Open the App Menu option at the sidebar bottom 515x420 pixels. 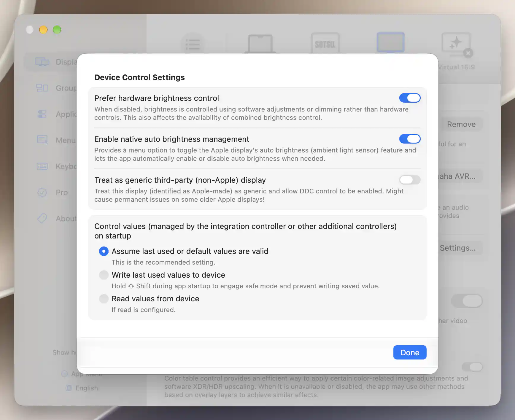(82, 374)
